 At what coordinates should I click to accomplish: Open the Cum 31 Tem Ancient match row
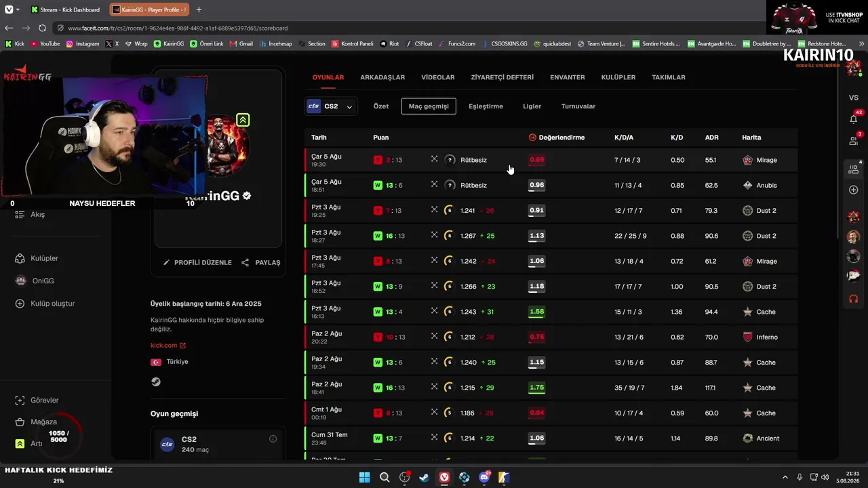click(x=551, y=439)
